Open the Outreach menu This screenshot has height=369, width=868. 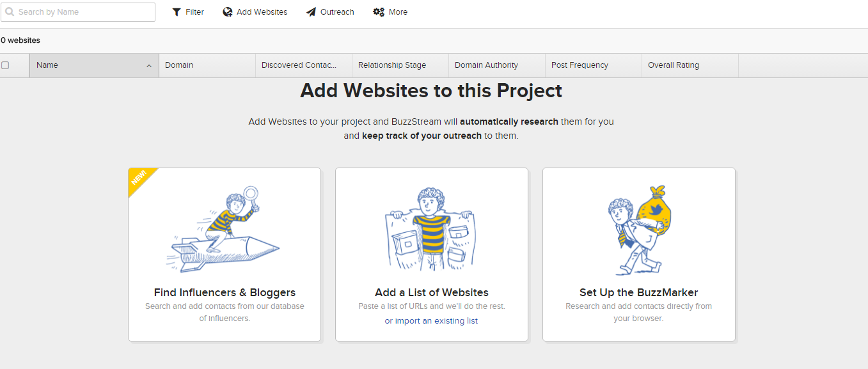(x=330, y=12)
